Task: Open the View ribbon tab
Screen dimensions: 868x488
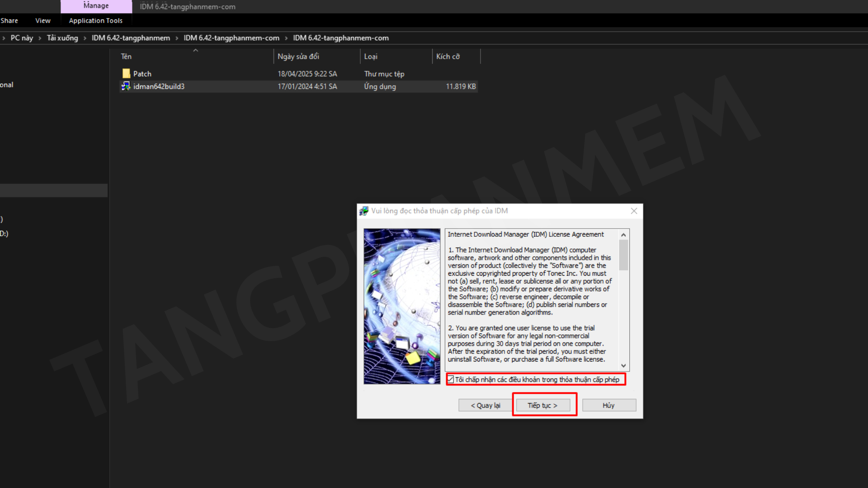Action: click(x=43, y=21)
